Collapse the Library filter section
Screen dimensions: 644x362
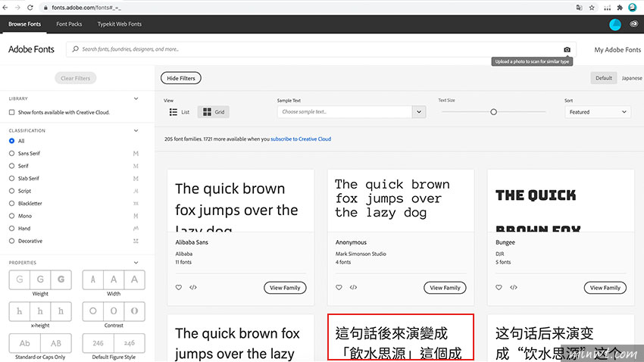tap(136, 98)
